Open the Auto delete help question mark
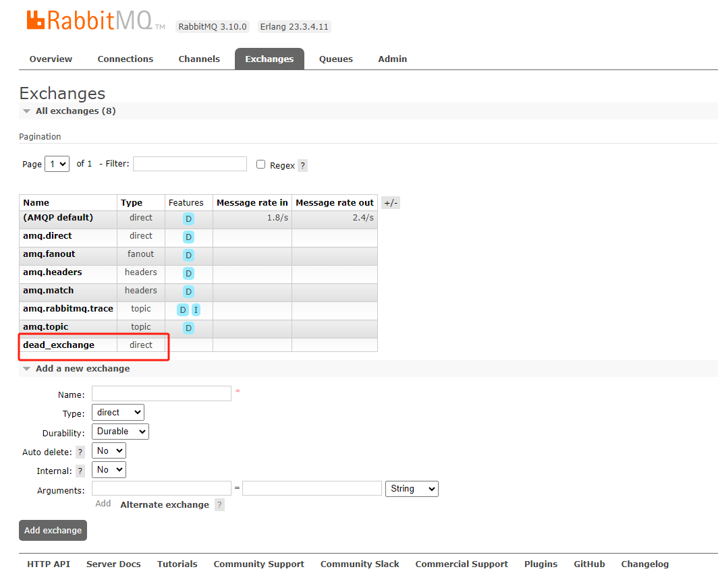This screenshot has height=588, width=718. (80, 452)
